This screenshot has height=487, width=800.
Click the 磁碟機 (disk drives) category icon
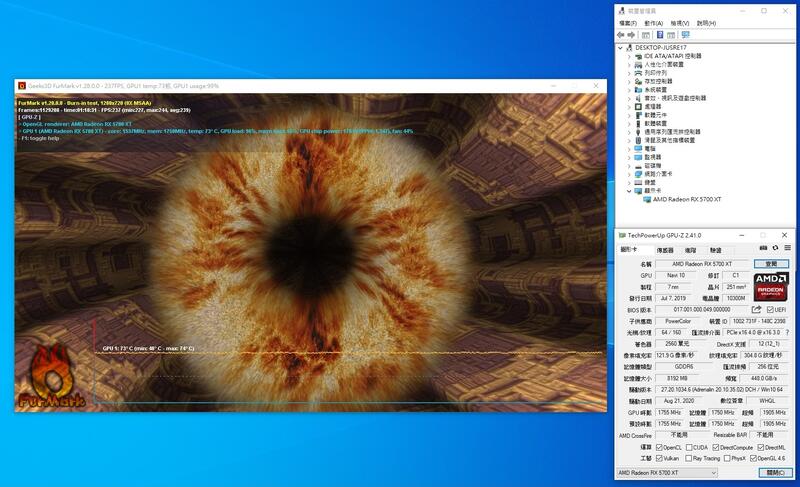[x=638, y=165]
